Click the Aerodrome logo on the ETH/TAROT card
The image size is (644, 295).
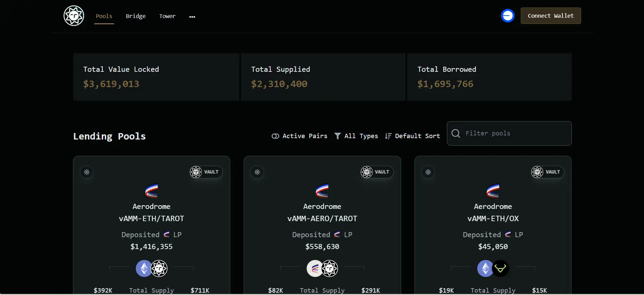[x=151, y=191]
